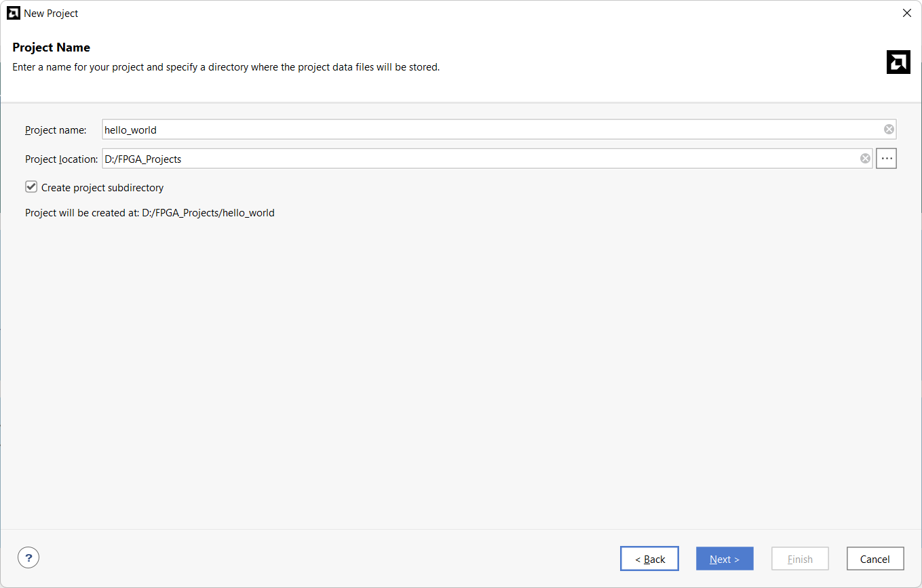Uncheck the Create project subdirectory checkbox

31,187
